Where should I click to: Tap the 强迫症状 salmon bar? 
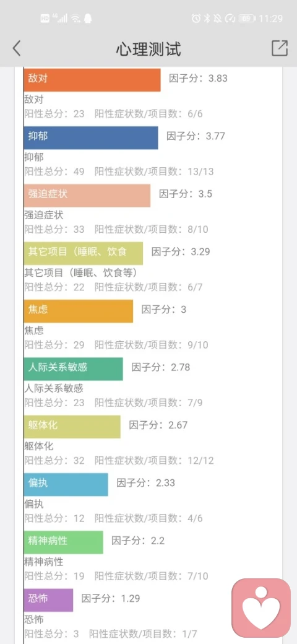(x=87, y=196)
